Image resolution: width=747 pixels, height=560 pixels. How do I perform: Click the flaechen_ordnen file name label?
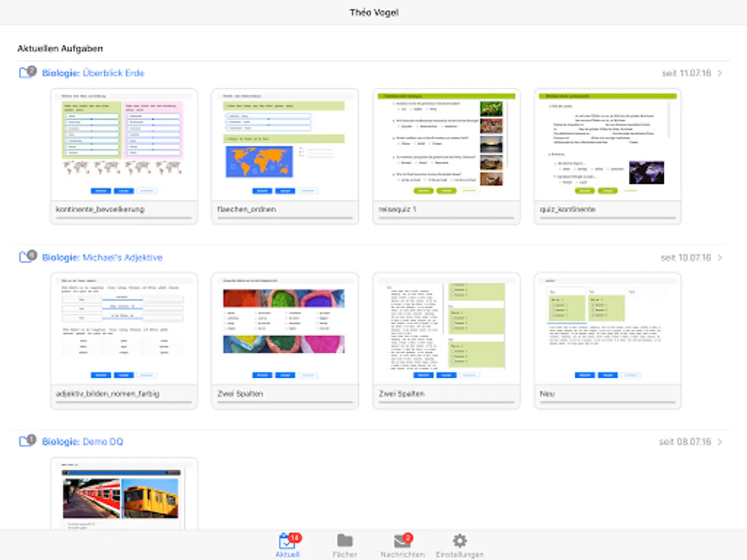tap(247, 210)
